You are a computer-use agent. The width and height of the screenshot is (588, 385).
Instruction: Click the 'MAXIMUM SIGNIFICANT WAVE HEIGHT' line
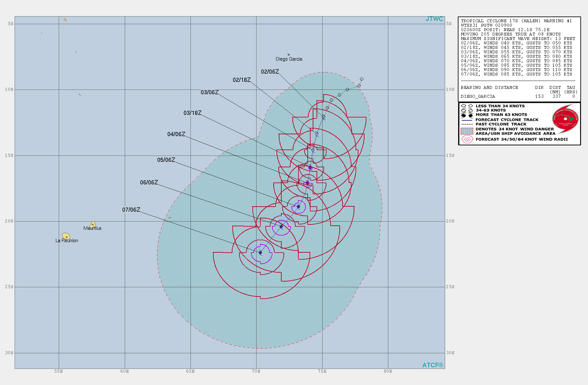(x=518, y=39)
